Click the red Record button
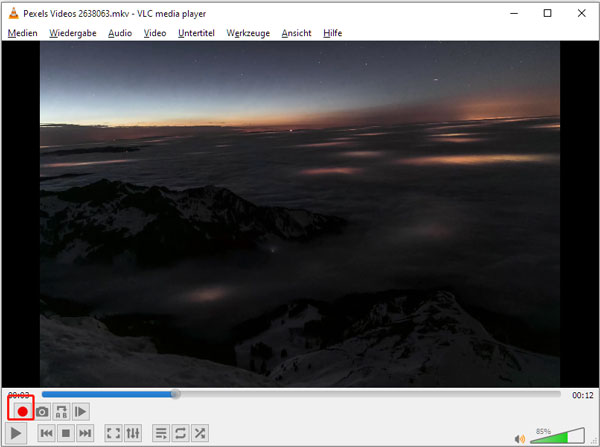600x447 pixels. 21,411
